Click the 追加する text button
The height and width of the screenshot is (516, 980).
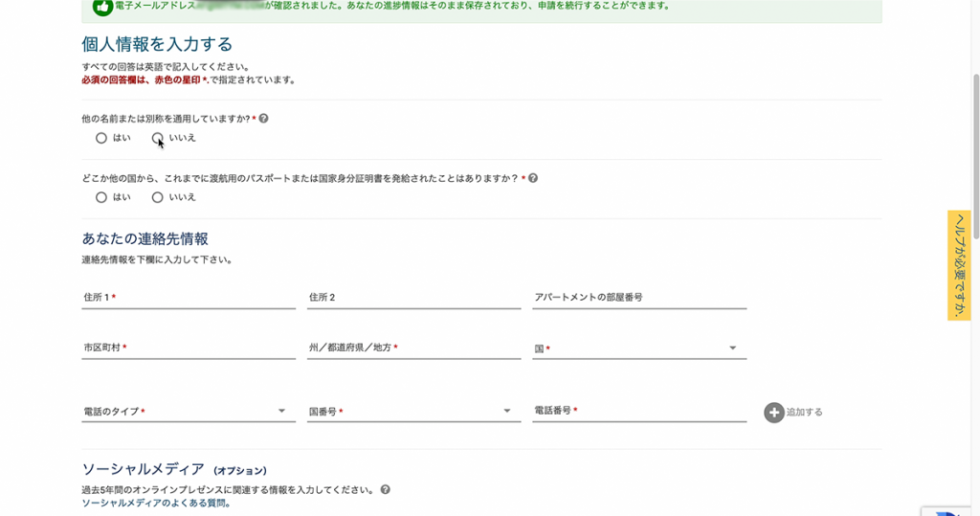(804, 413)
